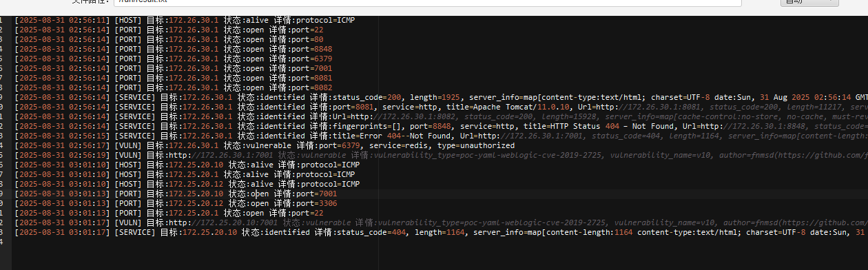Click length=1925 in the first SERVICE line
868x270 pixels.
point(436,97)
